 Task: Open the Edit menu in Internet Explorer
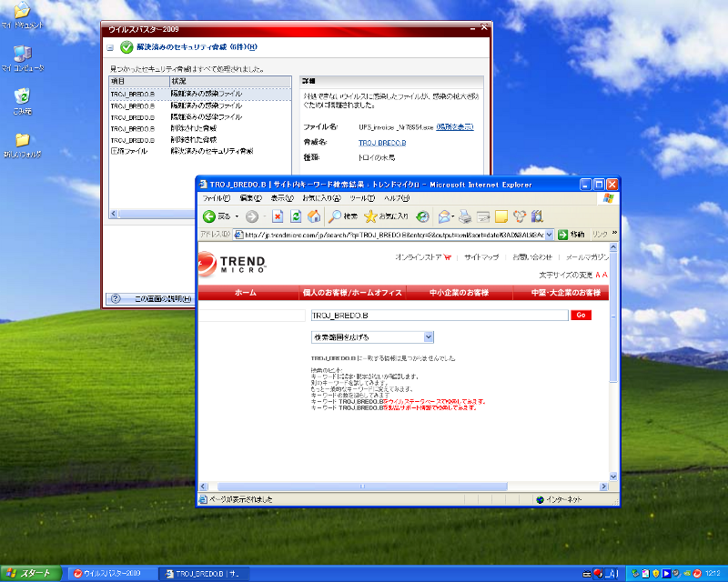pyautogui.click(x=251, y=198)
